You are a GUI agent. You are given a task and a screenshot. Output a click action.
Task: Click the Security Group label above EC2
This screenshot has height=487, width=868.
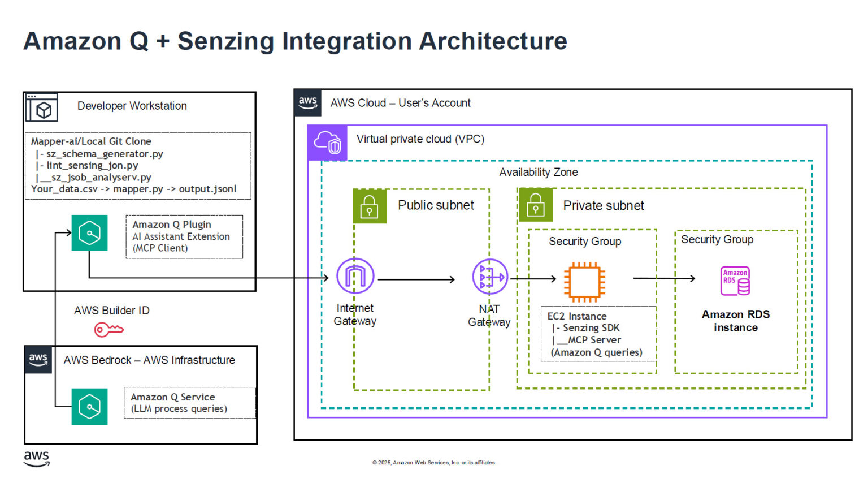(585, 242)
